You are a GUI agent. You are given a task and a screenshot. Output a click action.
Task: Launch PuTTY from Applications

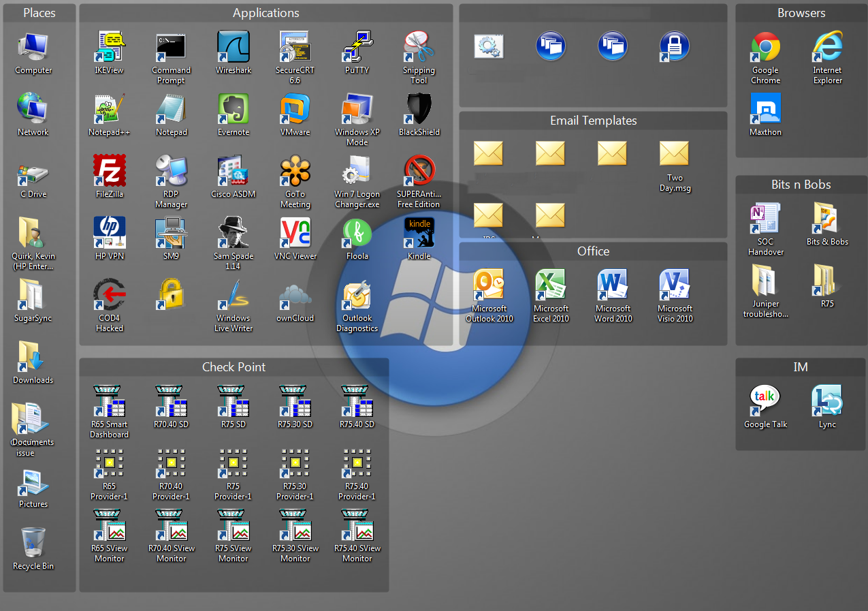pyautogui.click(x=357, y=48)
